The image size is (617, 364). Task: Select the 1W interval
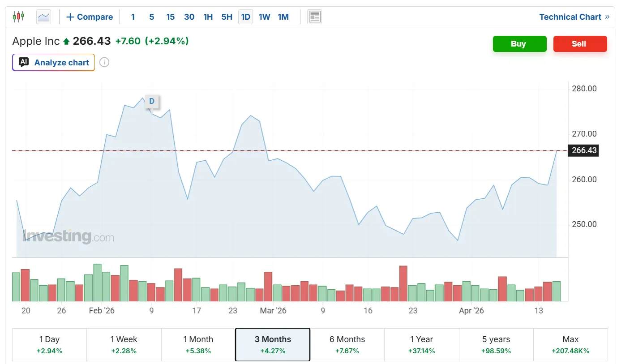264,17
